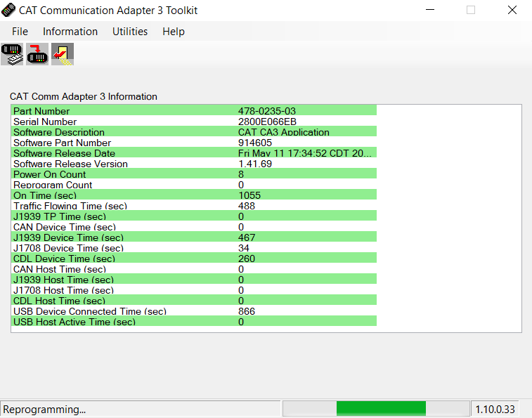Screen dimensions: 532x418
Task: Select the USB Host Active Time row
Action: pyautogui.click(x=194, y=321)
